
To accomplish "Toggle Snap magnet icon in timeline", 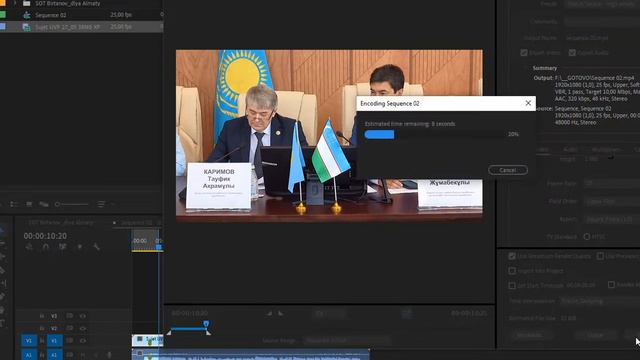I will (46, 247).
